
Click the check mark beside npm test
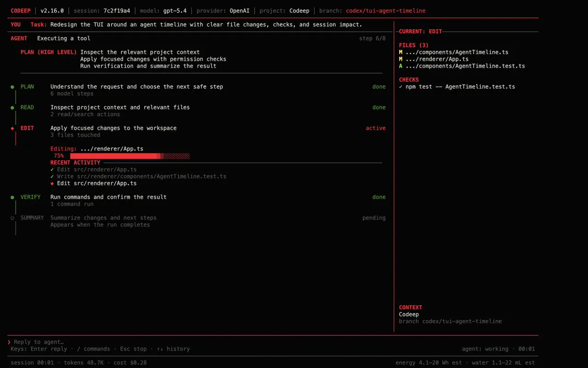click(x=401, y=87)
